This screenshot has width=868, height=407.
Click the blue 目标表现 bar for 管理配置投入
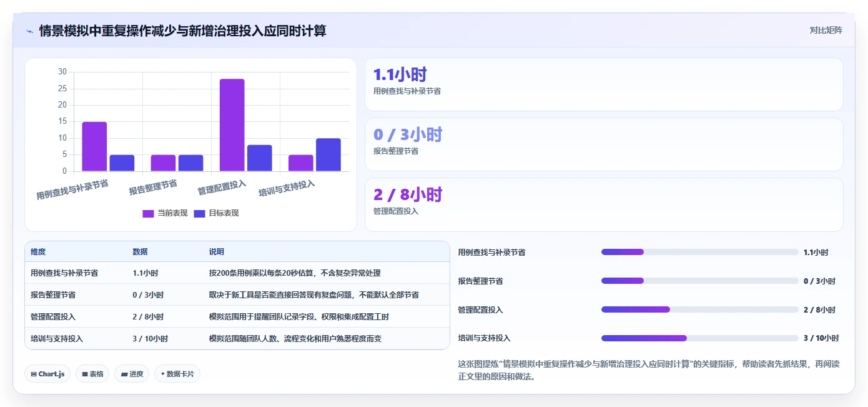(260, 158)
